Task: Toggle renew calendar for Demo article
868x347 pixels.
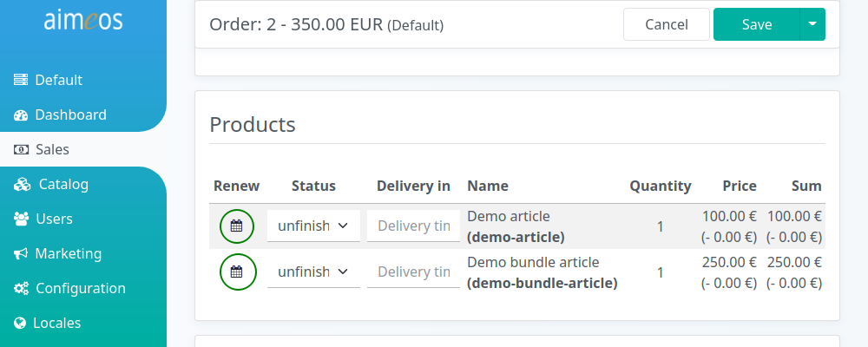Action: point(237,226)
